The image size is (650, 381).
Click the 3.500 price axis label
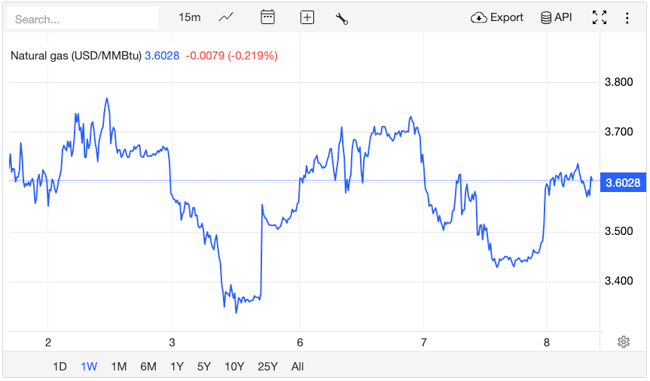[x=618, y=231]
